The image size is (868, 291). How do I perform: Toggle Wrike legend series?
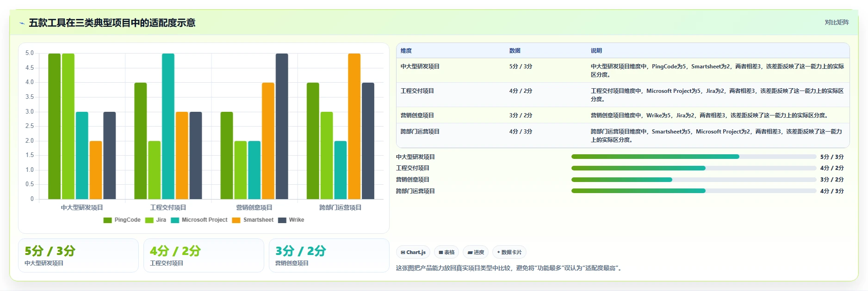click(x=291, y=220)
